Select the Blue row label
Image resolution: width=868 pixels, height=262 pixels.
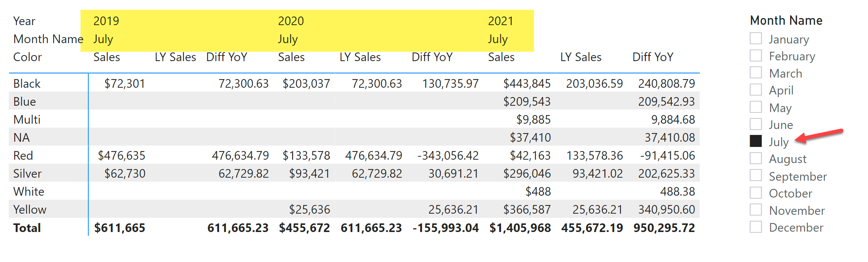click(x=24, y=102)
